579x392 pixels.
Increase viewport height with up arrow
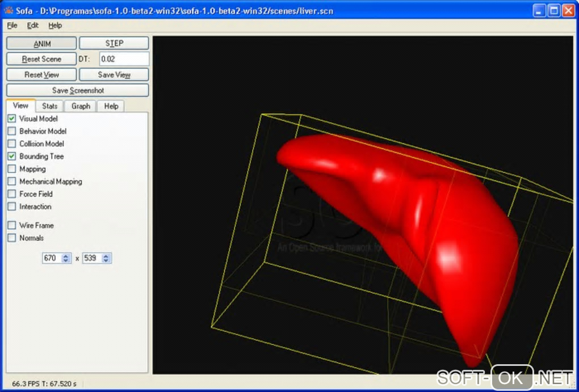[x=106, y=255]
